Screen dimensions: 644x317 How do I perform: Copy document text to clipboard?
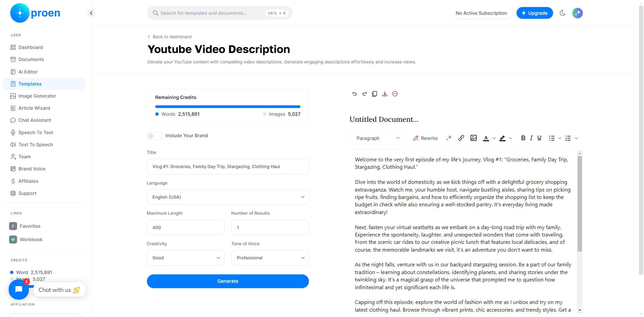point(375,94)
